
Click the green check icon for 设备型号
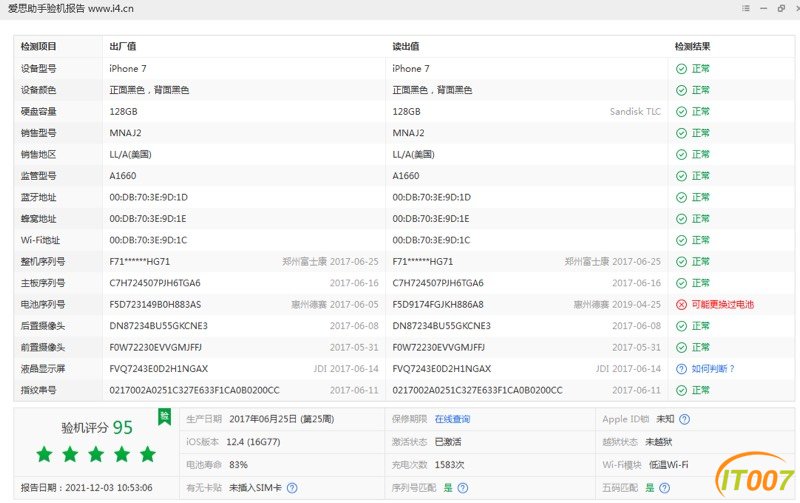click(x=681, y=69)
